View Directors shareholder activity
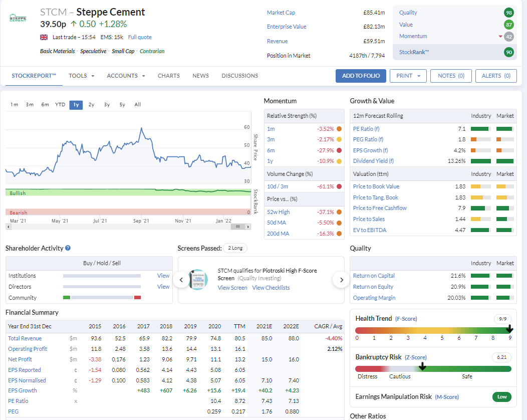 [163, 287]
